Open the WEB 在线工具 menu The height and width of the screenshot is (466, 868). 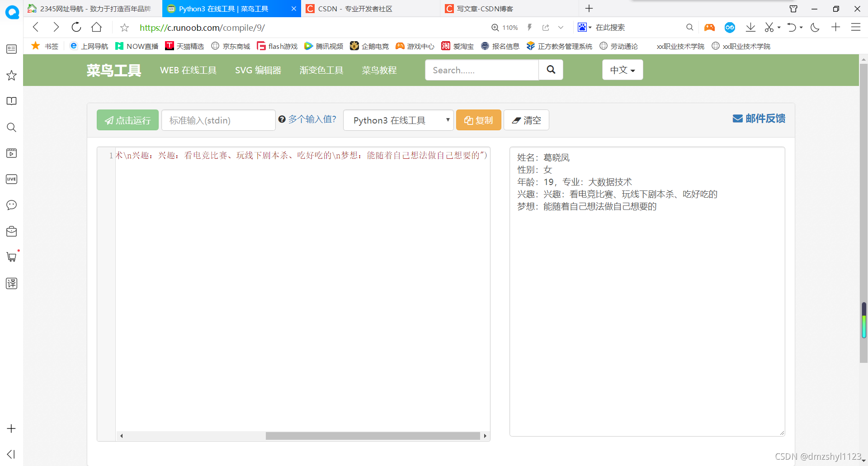tap(188, 70)
